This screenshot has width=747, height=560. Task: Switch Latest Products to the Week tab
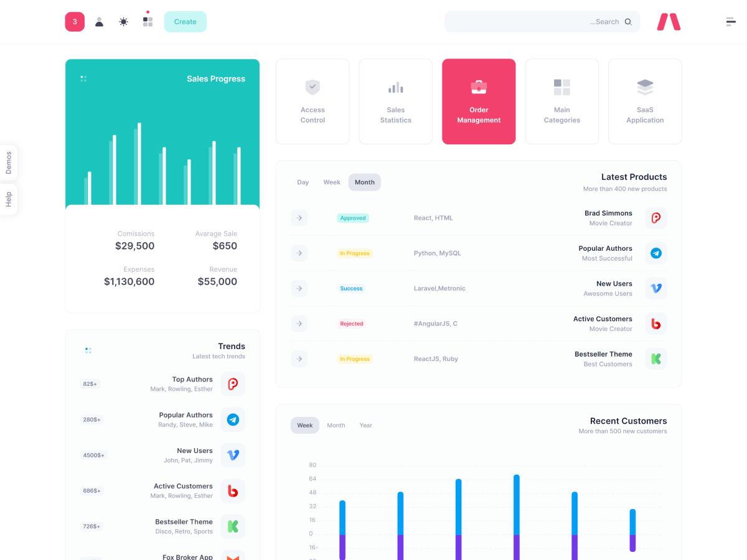332,182
